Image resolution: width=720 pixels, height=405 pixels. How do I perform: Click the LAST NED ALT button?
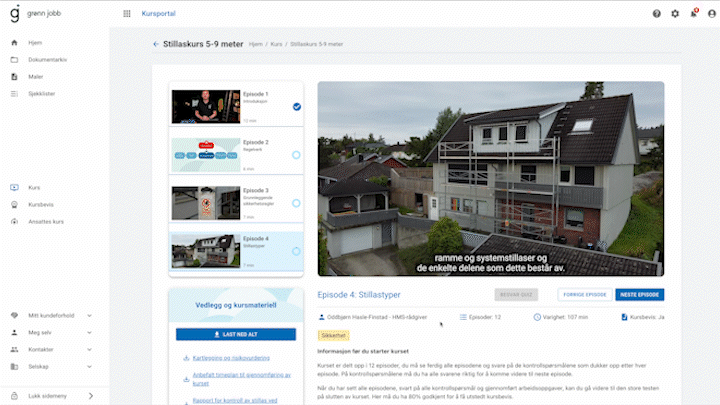point(236,334)
